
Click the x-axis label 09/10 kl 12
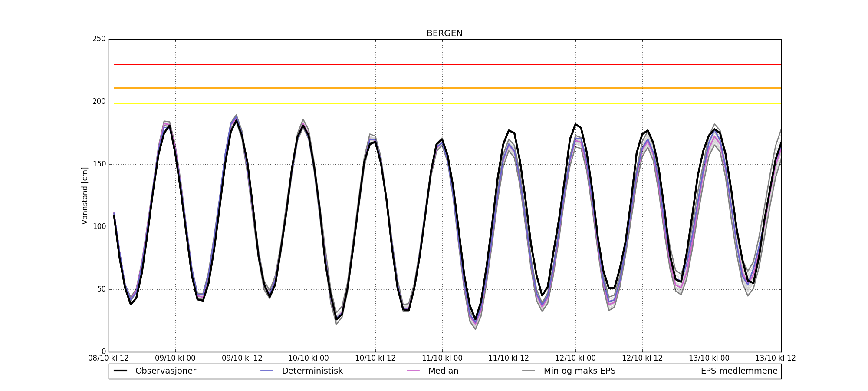(242, 358)
